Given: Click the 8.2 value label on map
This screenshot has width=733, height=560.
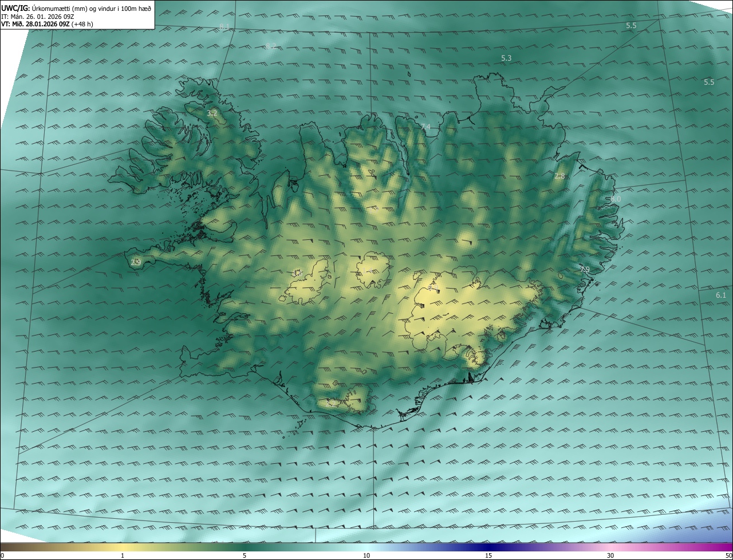Looking at the screenshot, I should pyautogui.click(x=271, y=46).
